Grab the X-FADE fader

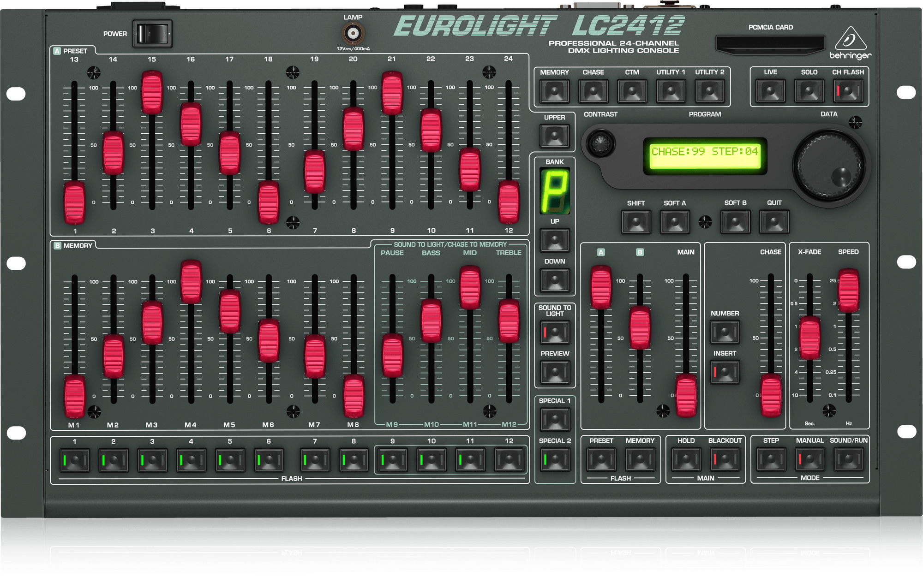coord(809,338)
